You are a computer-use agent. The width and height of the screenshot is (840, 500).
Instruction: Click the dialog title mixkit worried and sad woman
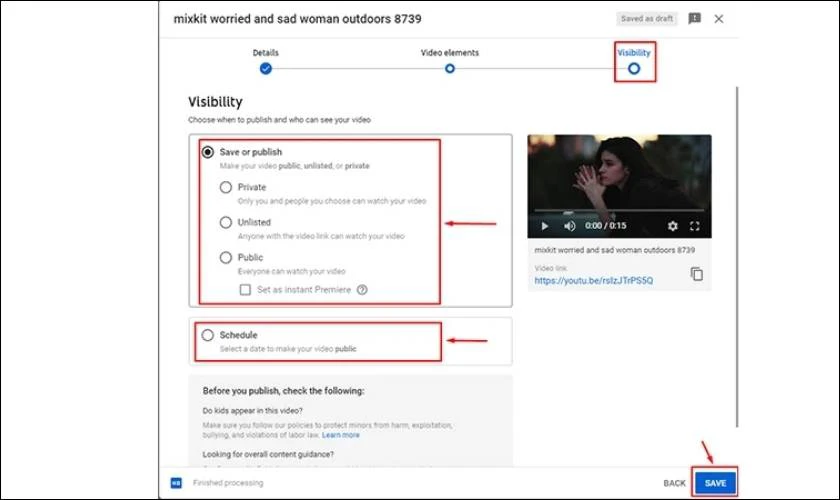coord(297,19)
